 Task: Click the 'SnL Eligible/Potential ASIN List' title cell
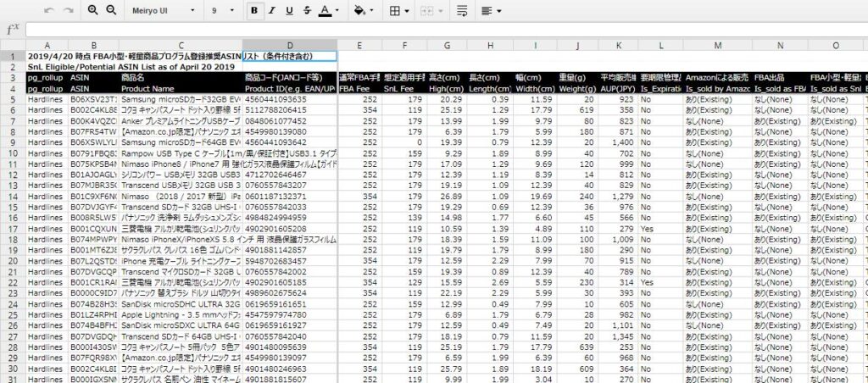coord(133,66)
